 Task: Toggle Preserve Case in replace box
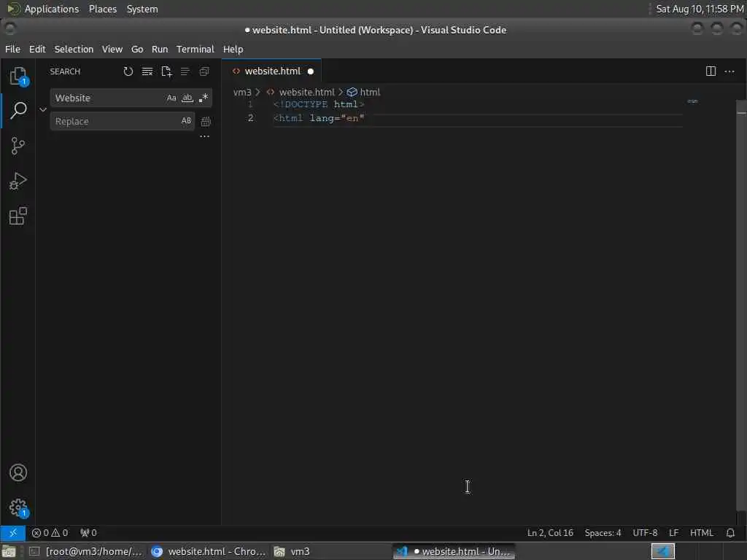tap(186, 121)
